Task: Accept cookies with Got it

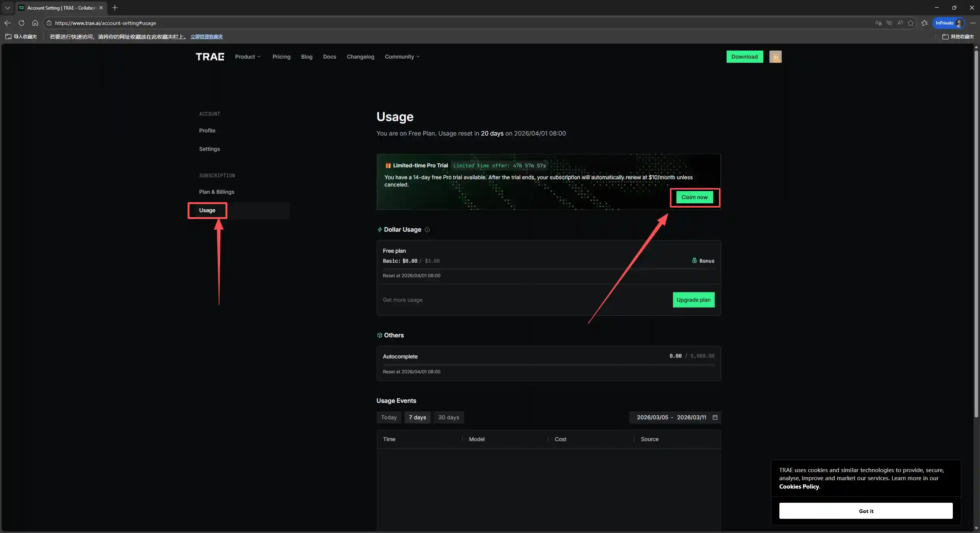Action: pos(866,511)
